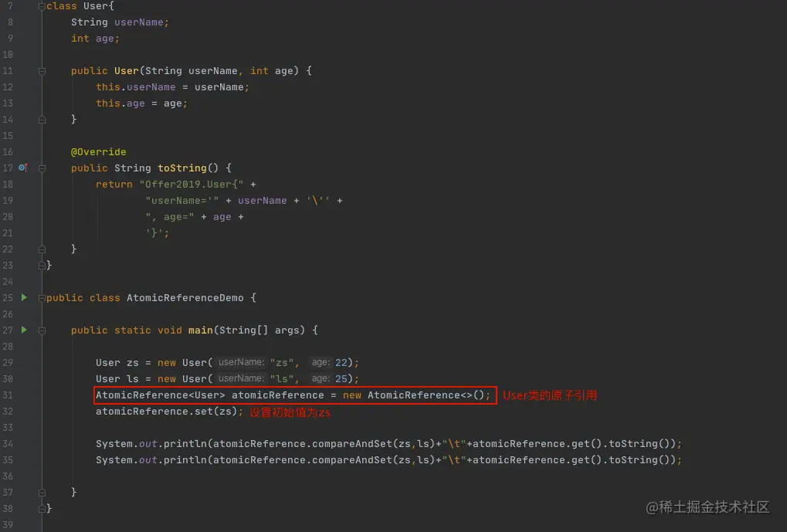Click line number 24 in the gutter
787x532 pixels.
[8, 282]
